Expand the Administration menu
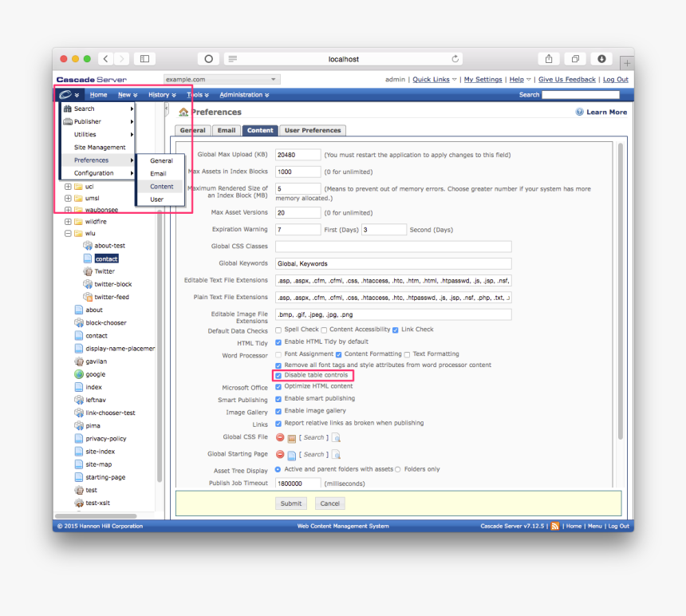Image resolution: width=686 pixels, height=616 pixels. point(244,94)
